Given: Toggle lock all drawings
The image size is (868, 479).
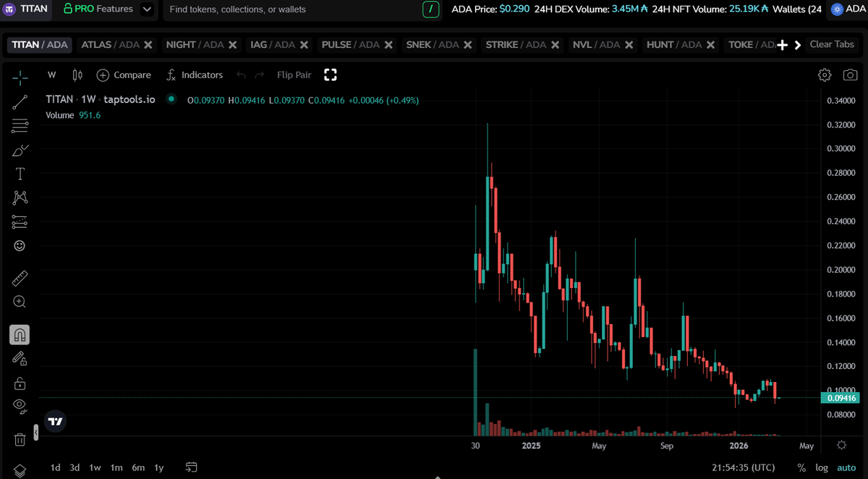Looking at the screenshot, I should point(20,383).
